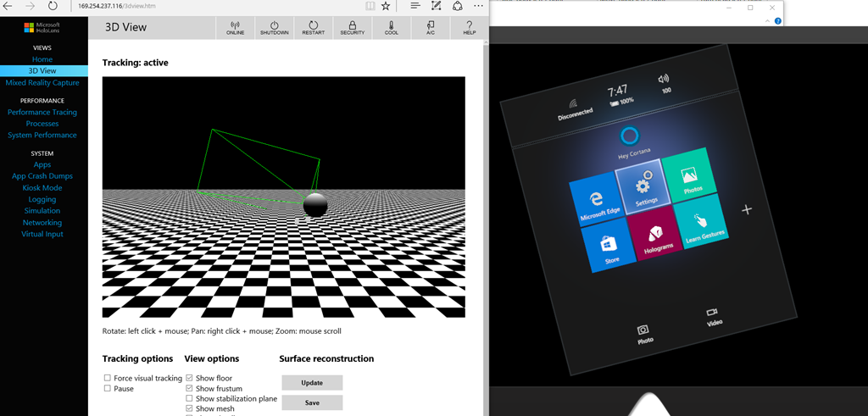Image resolution: width=868 pixels, height=416 pixels.
Task: Expand ribbon chevron in right window
Action: pyautogui.click(x=767, y=21)
